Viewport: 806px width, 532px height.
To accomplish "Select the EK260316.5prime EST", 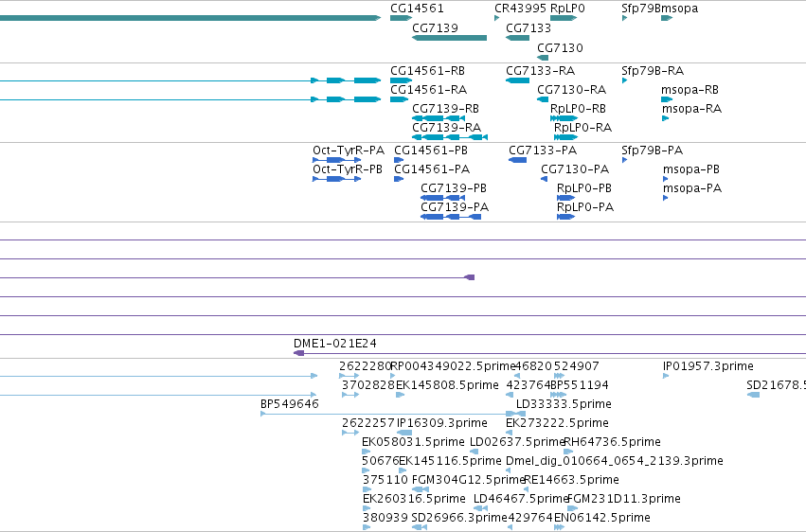I will 367,508.
